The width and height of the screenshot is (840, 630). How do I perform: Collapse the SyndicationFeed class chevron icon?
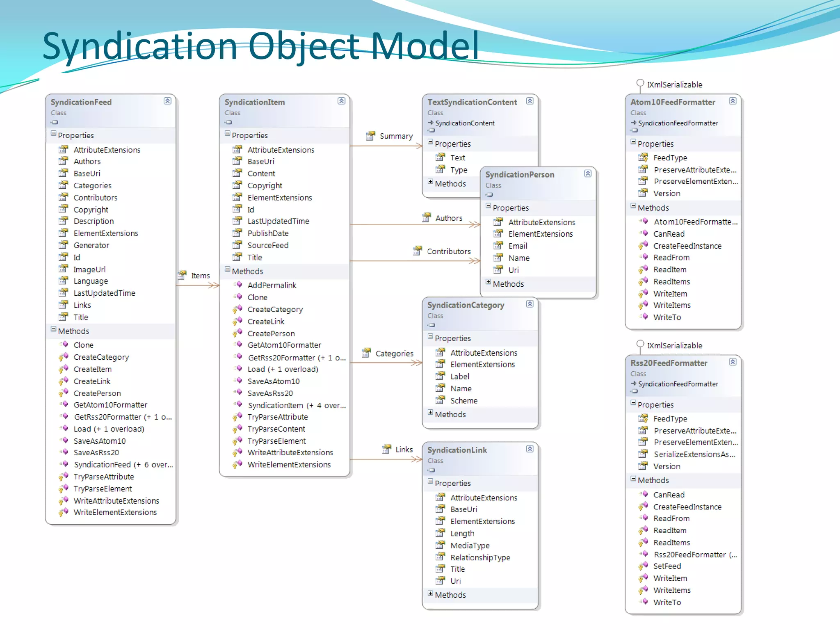[x=167, y=101]
